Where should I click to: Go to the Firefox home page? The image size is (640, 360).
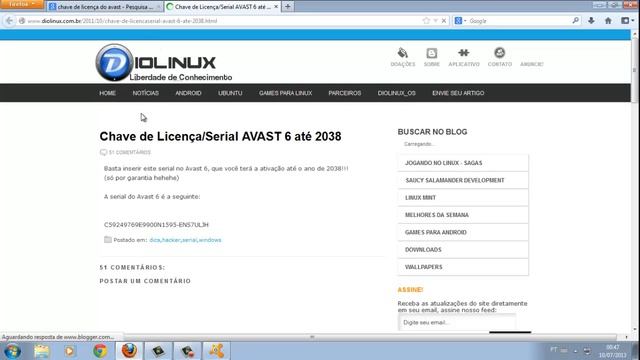608,21
